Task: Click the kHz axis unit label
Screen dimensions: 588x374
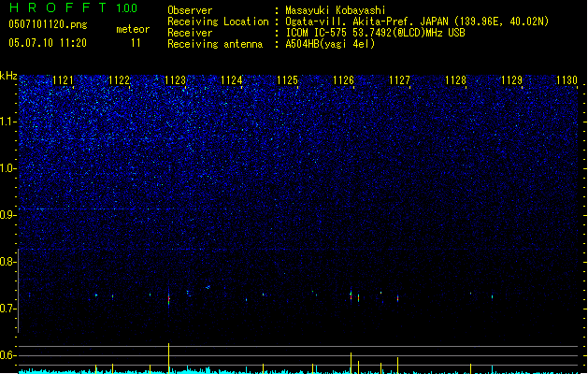Action: [x=8, y=76]
